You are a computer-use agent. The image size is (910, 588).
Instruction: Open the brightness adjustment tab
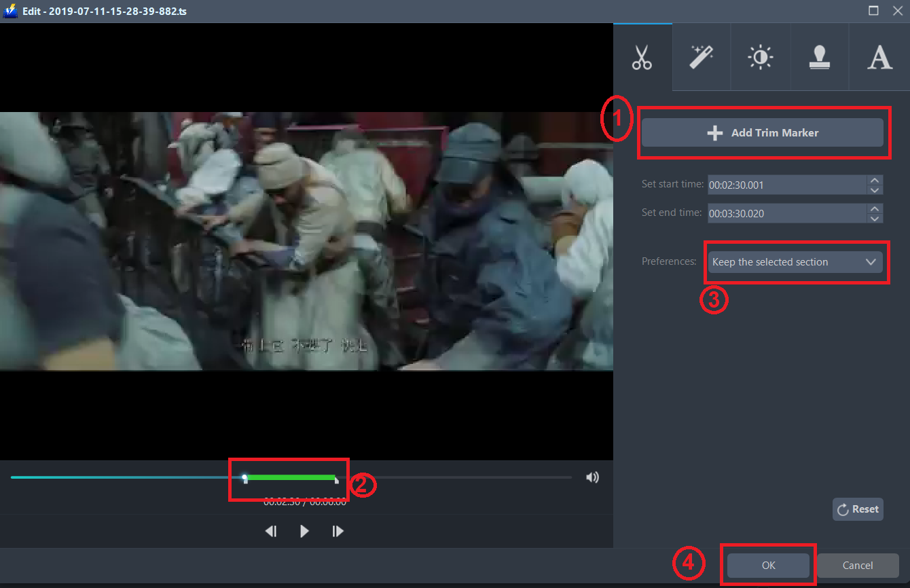coord(761,58)
